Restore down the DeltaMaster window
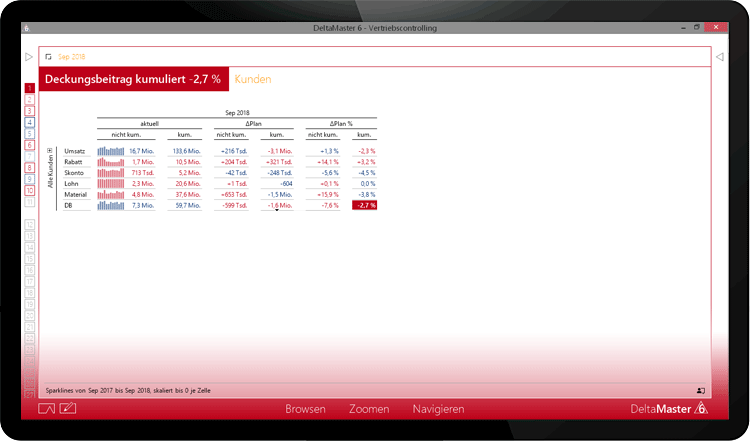The height and width of the screenshot is (441, 750). click(x=697, y=28)
